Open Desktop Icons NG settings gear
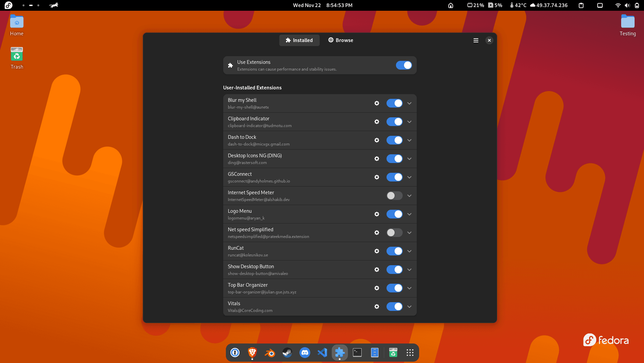 click(377, 159)
